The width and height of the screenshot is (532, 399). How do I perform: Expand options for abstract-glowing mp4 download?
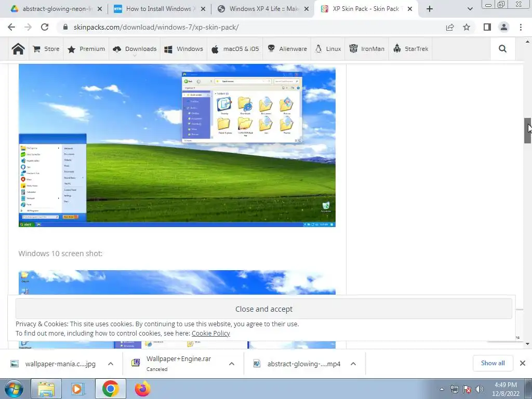[x=353, y=364]
